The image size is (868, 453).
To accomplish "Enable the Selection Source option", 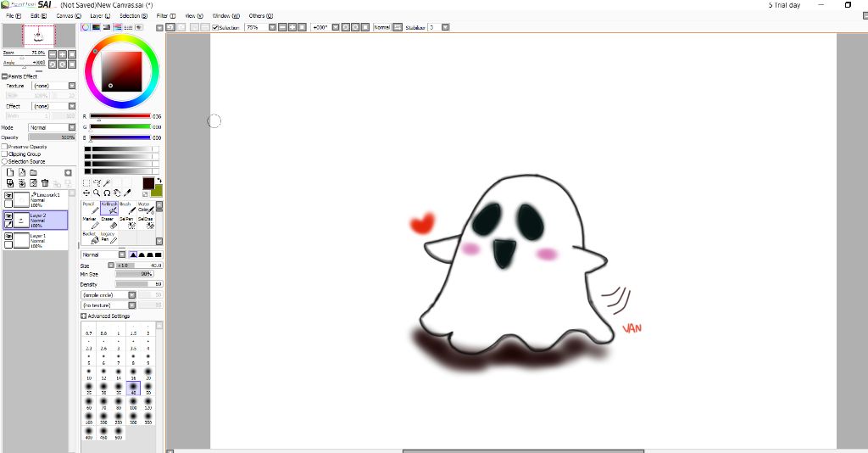I will tap(4, 161).
